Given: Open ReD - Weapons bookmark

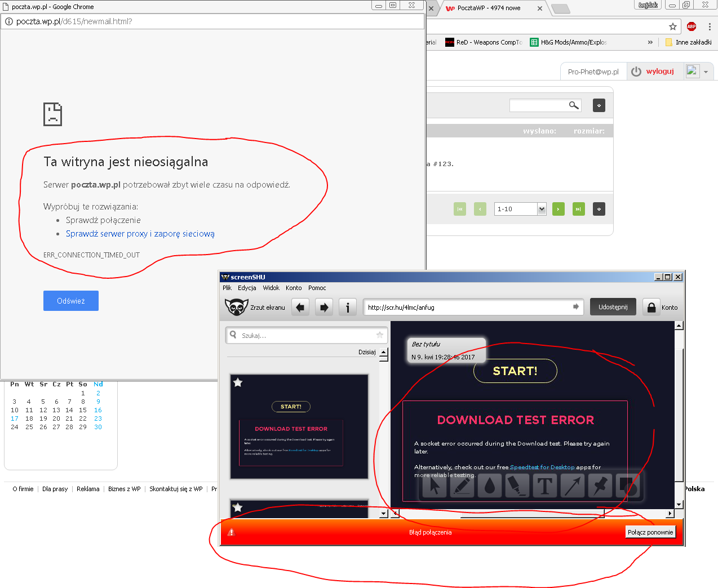Looking at the screenshot, I should (484, 42).
